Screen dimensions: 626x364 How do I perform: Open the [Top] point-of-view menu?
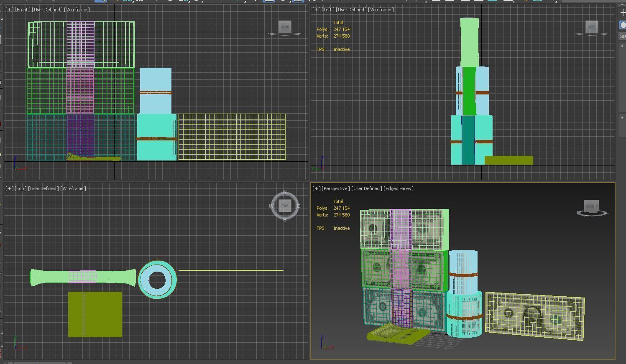tap(20, 188)
